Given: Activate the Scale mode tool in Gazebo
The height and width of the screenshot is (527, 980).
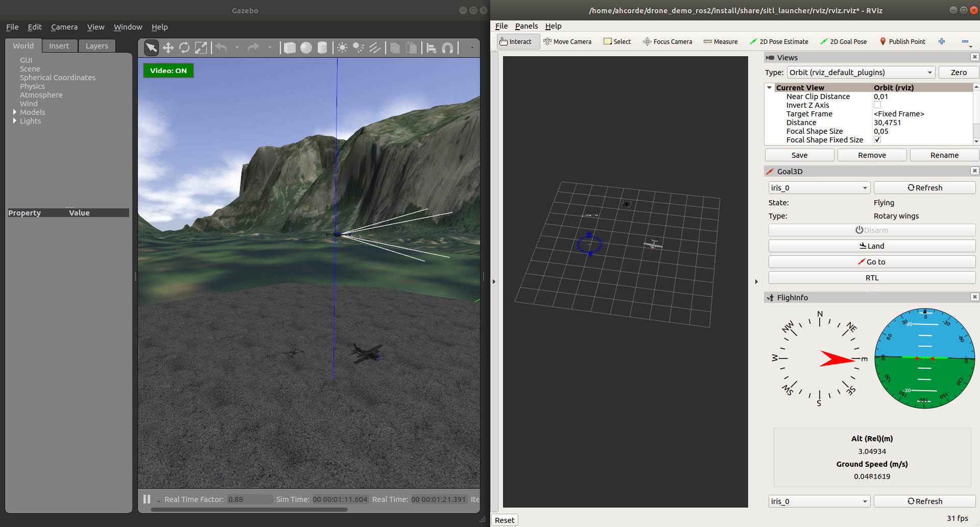Looking at the screenshot, I should pyautogui.click(x=201, y=47).
